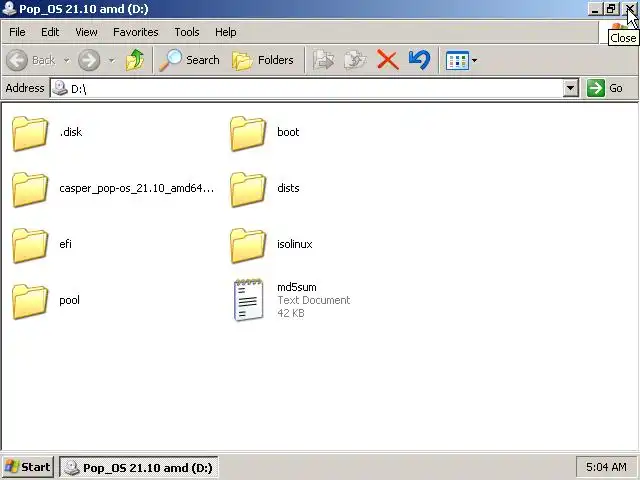This screenshot has width=640, height=480.
Task: Select the md5sum text document icon
Action: [x=248, y=300]
